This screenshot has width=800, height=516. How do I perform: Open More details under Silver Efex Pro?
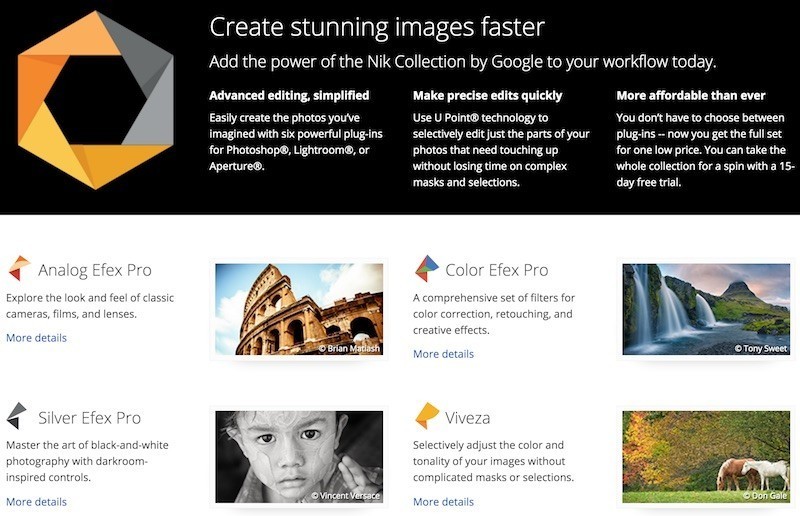pyautogui.click(x=36, y=502)
